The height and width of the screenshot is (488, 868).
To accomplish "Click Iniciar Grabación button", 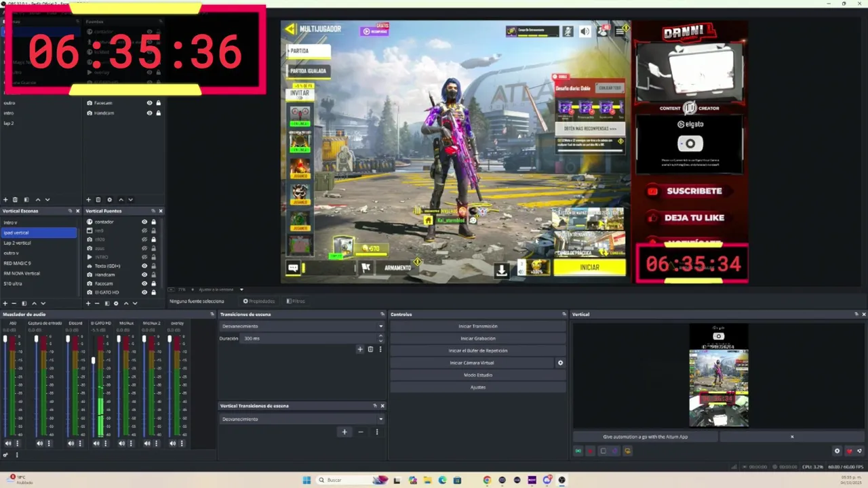I will pyautogui.click(x=478, y=338).
